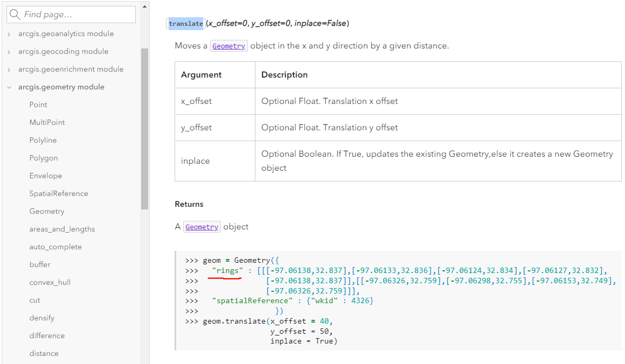
Task: Open the densify function page
Action: 41,317
